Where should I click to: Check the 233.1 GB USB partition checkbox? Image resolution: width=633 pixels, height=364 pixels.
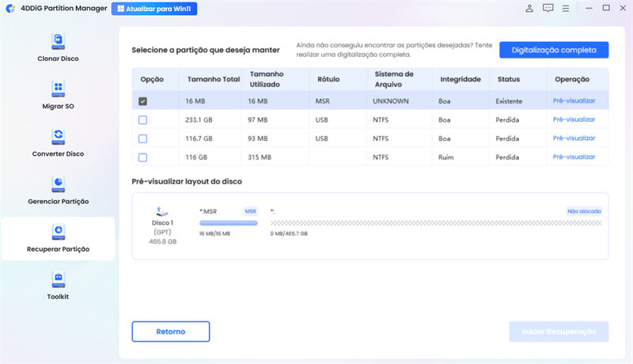point(142,119)
